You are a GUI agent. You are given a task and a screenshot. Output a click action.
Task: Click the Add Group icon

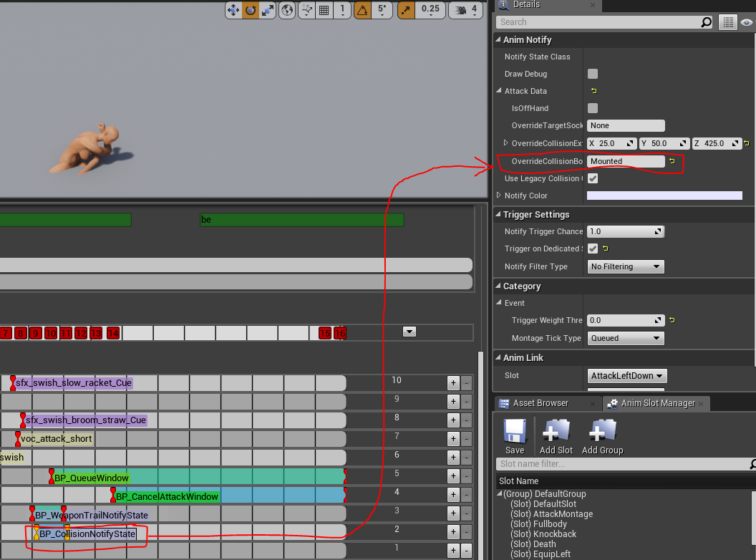pos(602,435)
